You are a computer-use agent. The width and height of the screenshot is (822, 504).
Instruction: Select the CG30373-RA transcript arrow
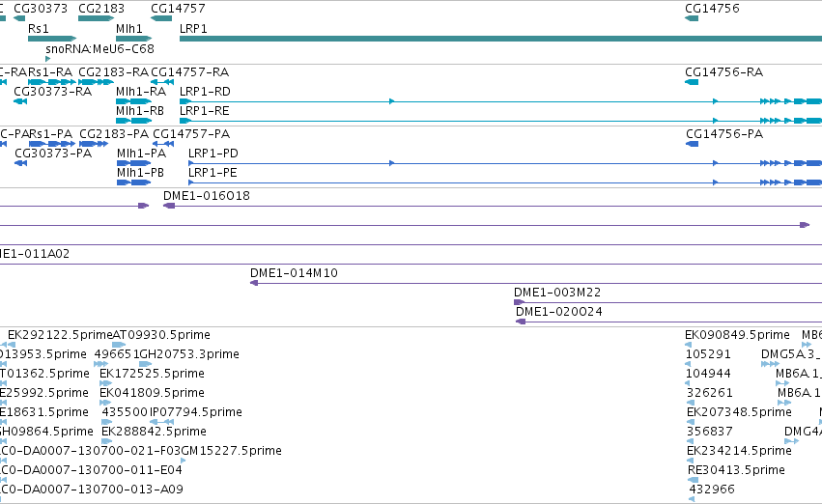(20, 101)
